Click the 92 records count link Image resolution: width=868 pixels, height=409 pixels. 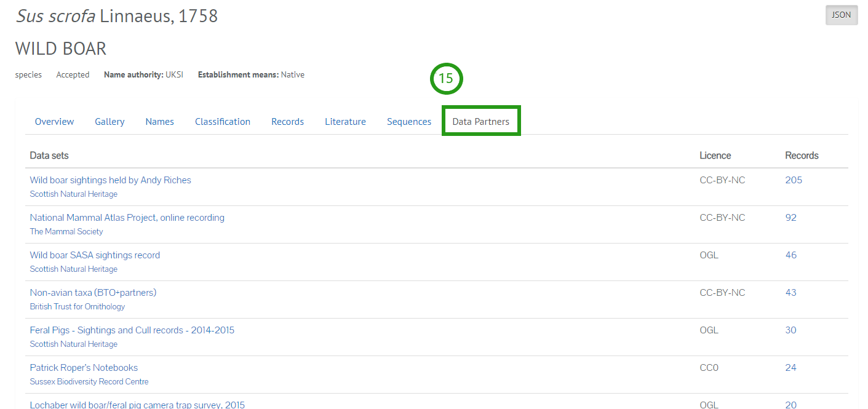point(790,217)
